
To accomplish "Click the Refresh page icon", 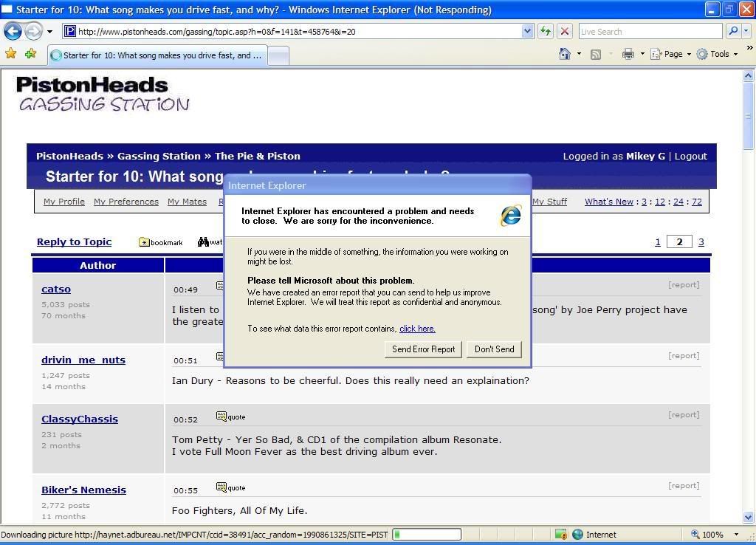I will pyautogui.click(x=546, y=32).
